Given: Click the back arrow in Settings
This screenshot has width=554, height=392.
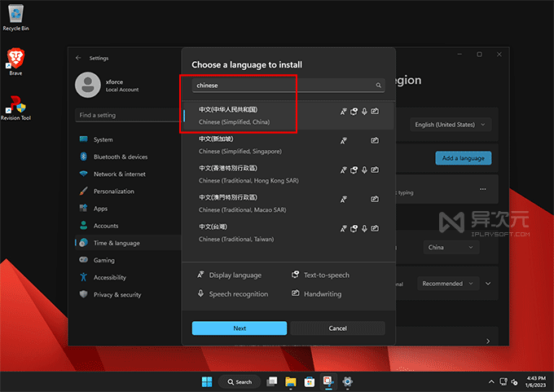Looking at the screenshot, I should coord(78,58).
